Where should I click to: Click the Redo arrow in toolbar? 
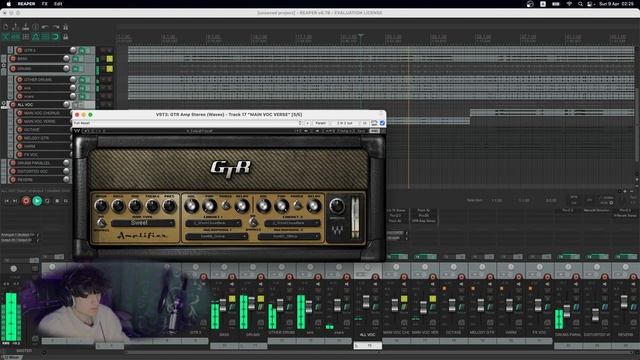pyautogui.click(x=56, y=27)
